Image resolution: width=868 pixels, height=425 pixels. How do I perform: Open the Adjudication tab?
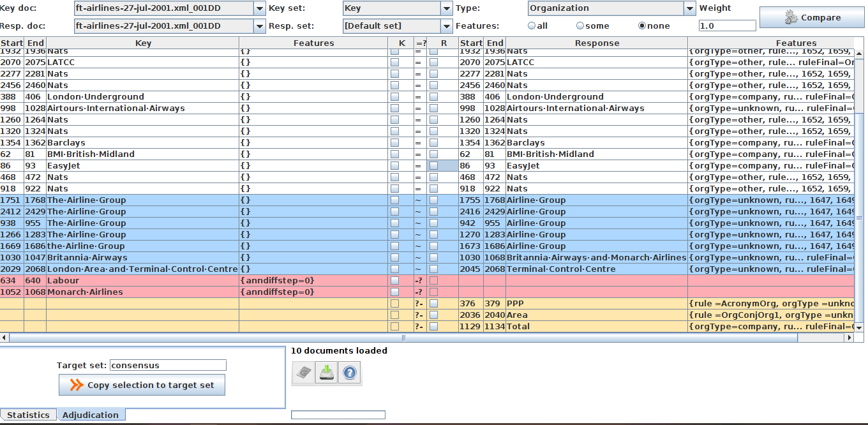pos(91,415)
